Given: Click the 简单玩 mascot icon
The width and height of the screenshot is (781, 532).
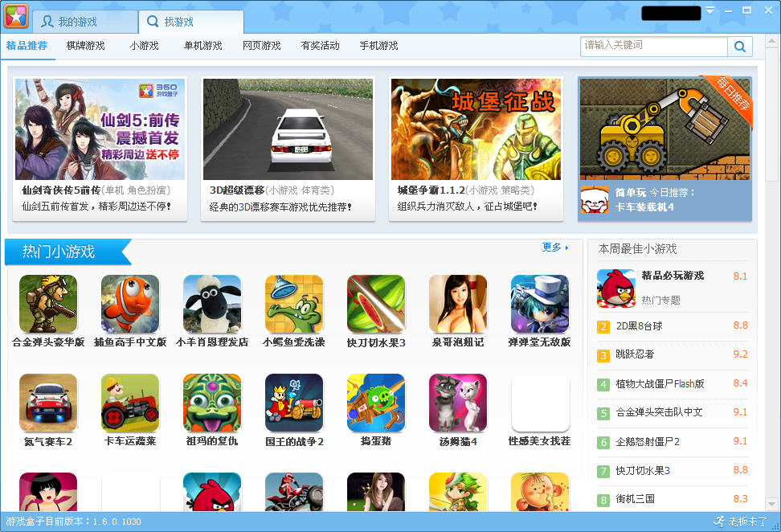Looking at the screenshot, I should tap(595, 199).
